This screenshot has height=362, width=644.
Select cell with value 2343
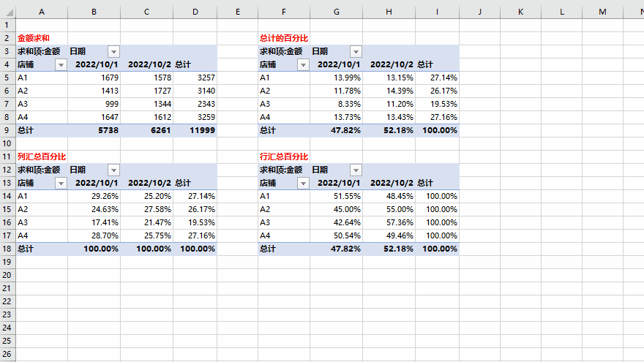click(195, 104)
